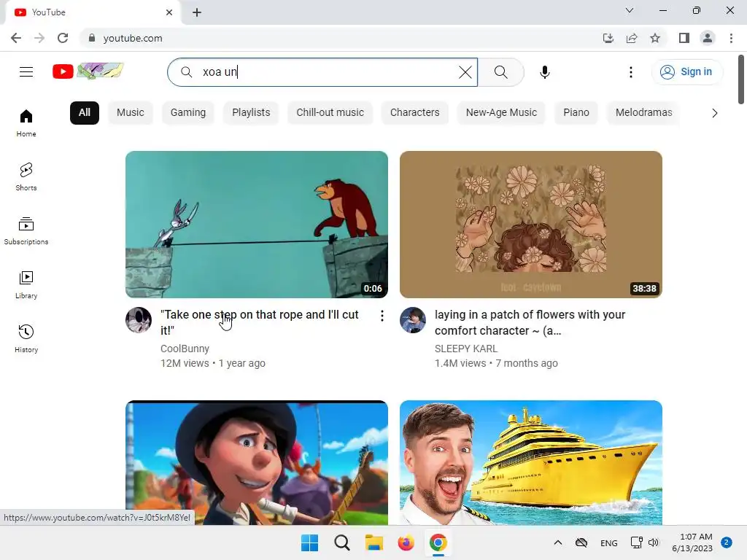Open Library in the sidebar
Viewport: 747px width, 560px height.
click(x=26, y=284)
